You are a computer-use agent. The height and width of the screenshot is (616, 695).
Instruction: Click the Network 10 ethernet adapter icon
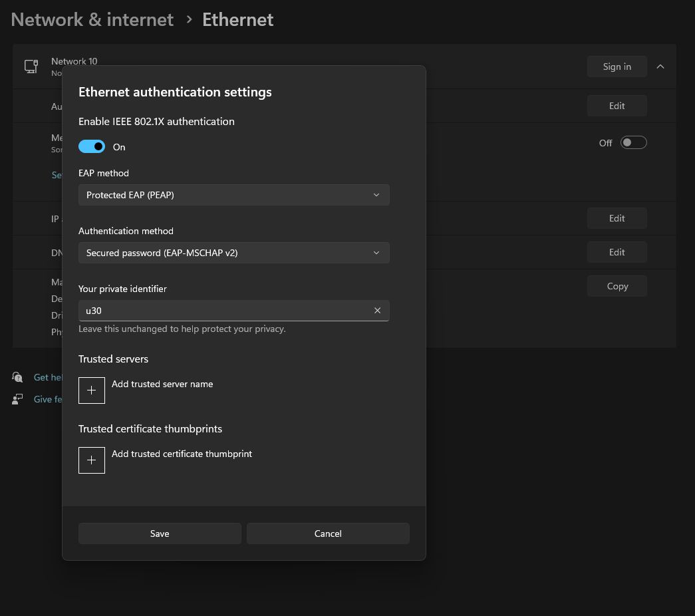[x=31, y=67]
